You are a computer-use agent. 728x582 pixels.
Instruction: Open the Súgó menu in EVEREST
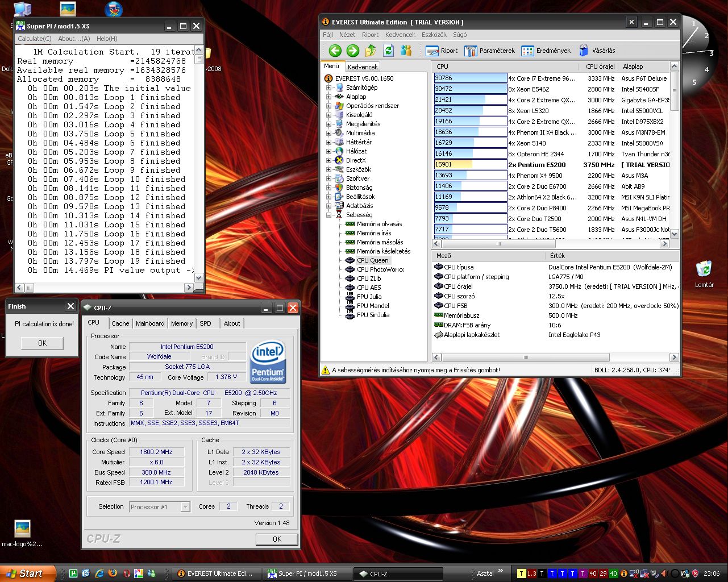pyautogui.click(x=460, y=35)
